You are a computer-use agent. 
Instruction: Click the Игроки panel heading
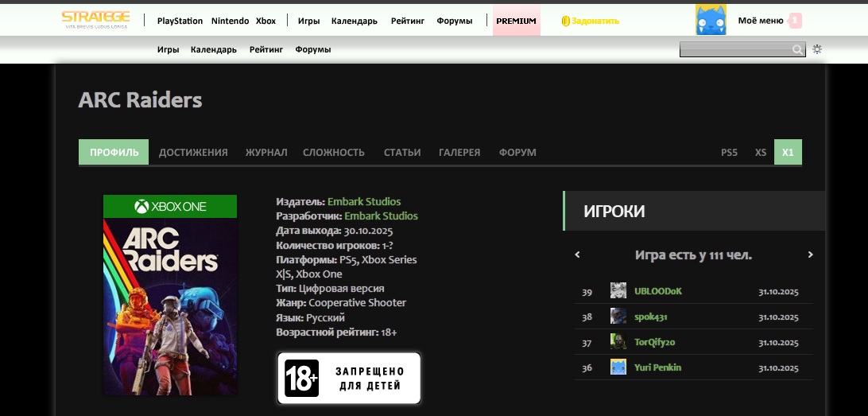(614, 211)
